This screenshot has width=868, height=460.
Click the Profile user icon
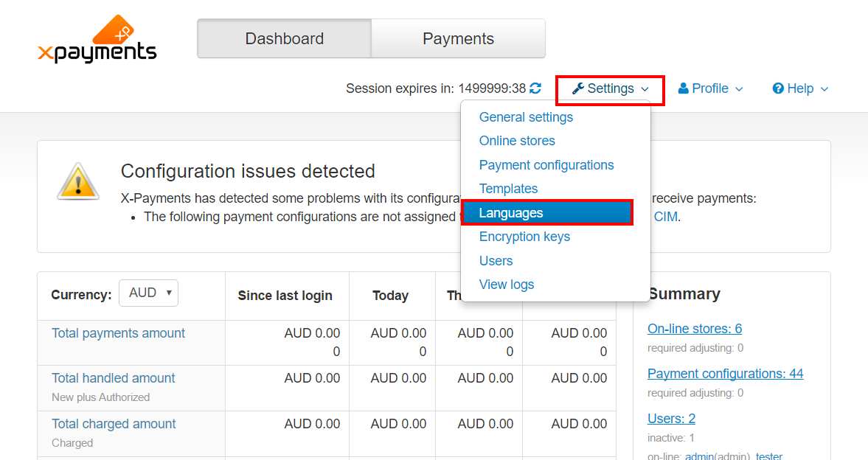[683, 88]
